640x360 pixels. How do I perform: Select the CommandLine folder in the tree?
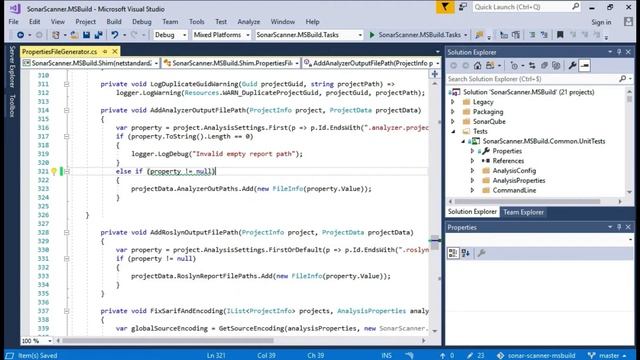(x=514, y=190)
